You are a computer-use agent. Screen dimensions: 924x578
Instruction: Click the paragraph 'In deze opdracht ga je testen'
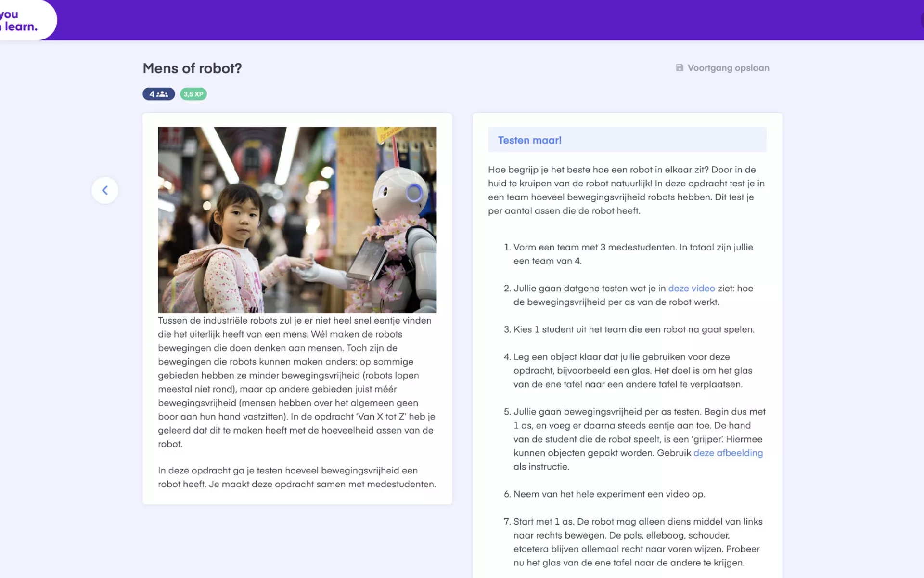click(296, 477)
